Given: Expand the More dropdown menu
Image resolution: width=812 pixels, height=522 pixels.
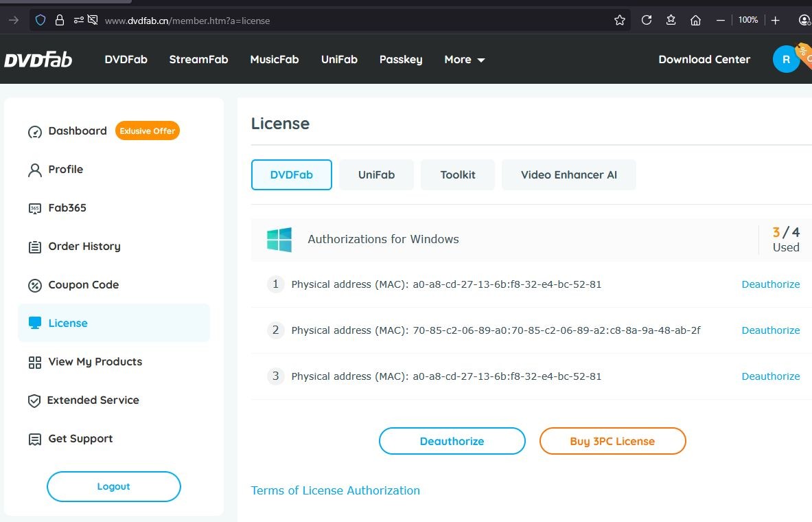Looking at the screenshot, I should pos(465,60).
